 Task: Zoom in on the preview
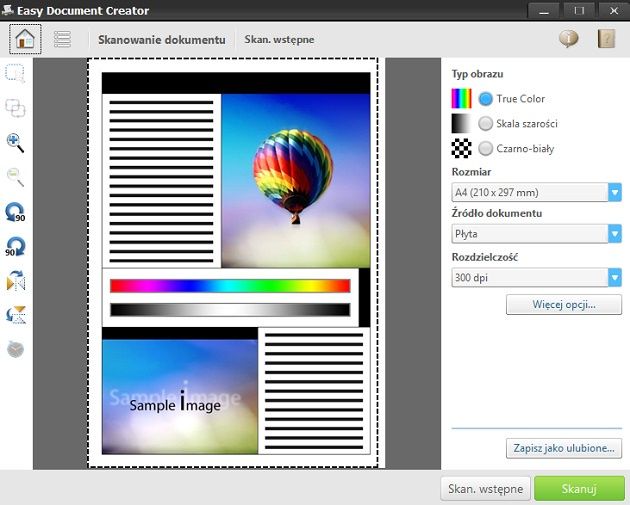[x=15, y=143]
